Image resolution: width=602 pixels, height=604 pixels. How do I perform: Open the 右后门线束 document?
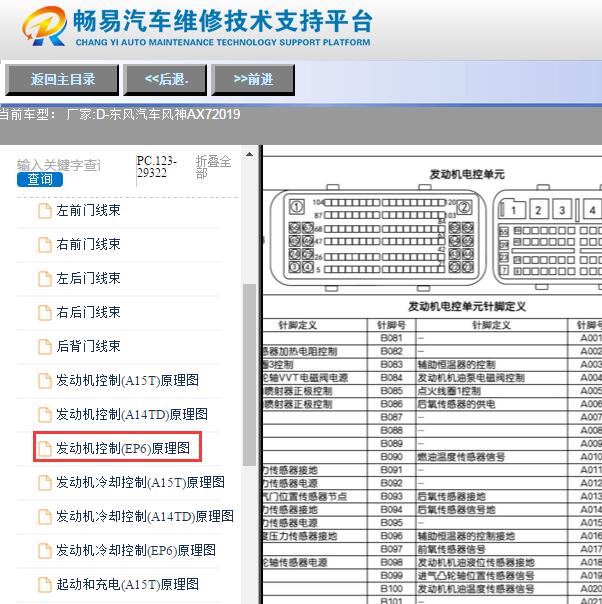point(88,312)
